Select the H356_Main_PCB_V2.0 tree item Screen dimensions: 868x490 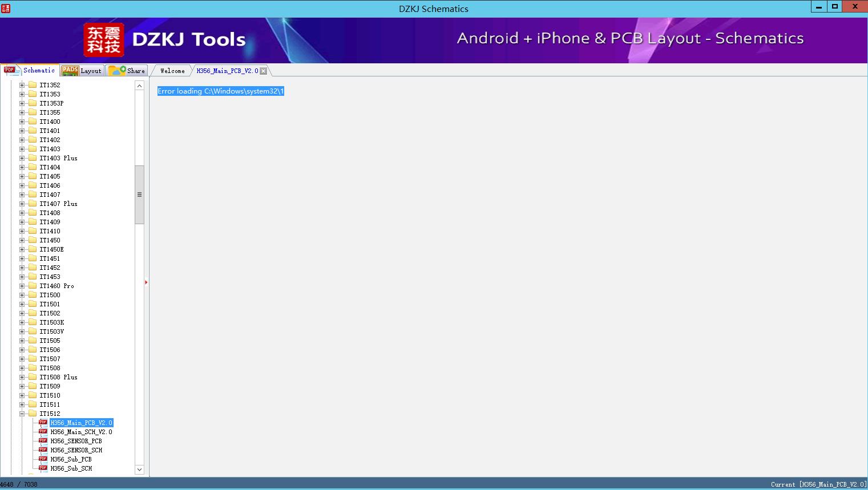[x=81, y=423]
